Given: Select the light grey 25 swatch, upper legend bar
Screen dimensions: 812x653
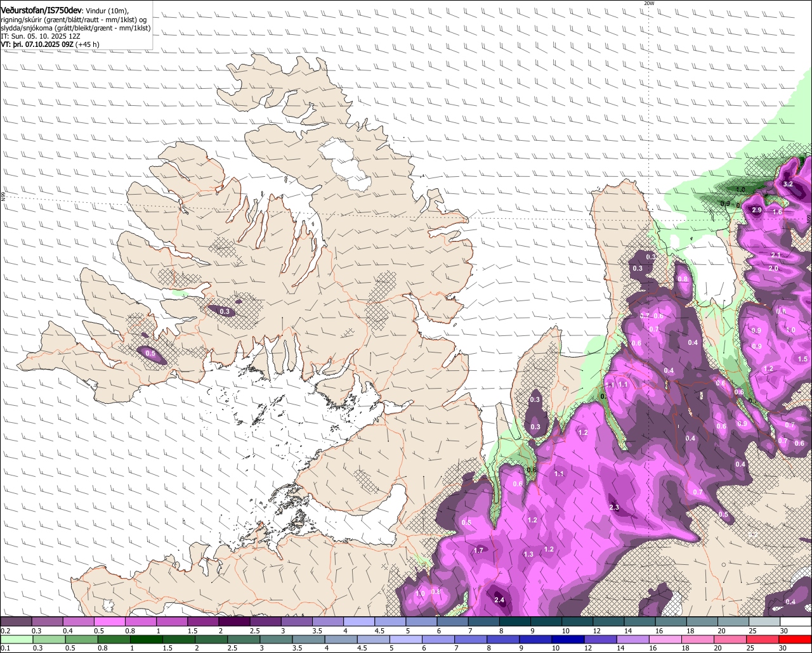Looking at the screenshot, I should (x=765, y=621).
